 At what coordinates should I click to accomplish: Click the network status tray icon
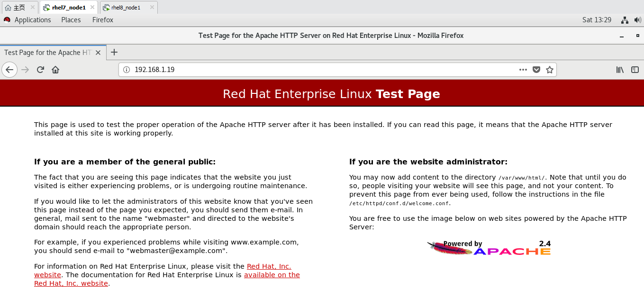point(625,20)
